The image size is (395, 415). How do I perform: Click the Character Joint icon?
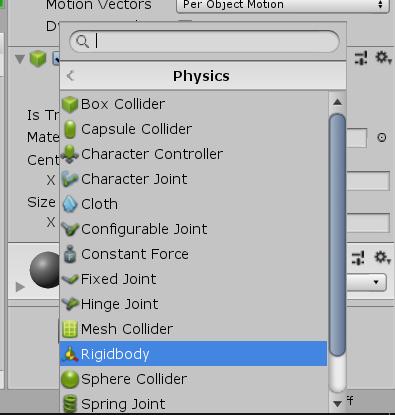tap(70, 179)
